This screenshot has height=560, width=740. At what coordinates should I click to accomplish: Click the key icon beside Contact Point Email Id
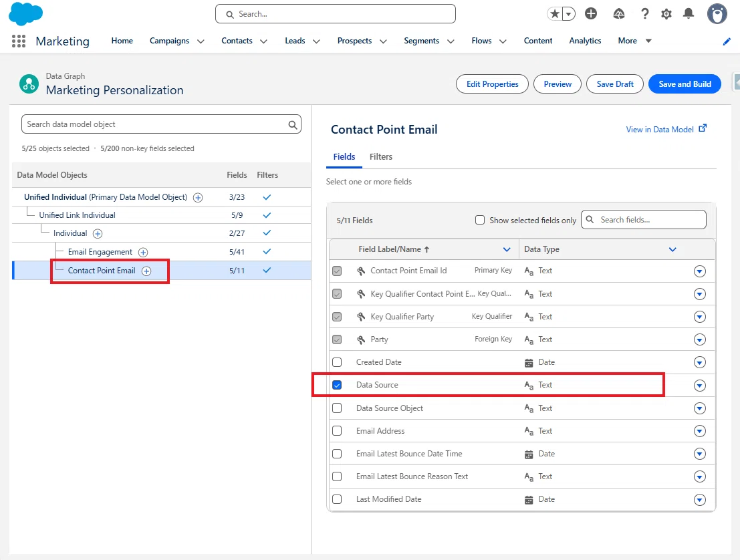[x=361, y=271]
